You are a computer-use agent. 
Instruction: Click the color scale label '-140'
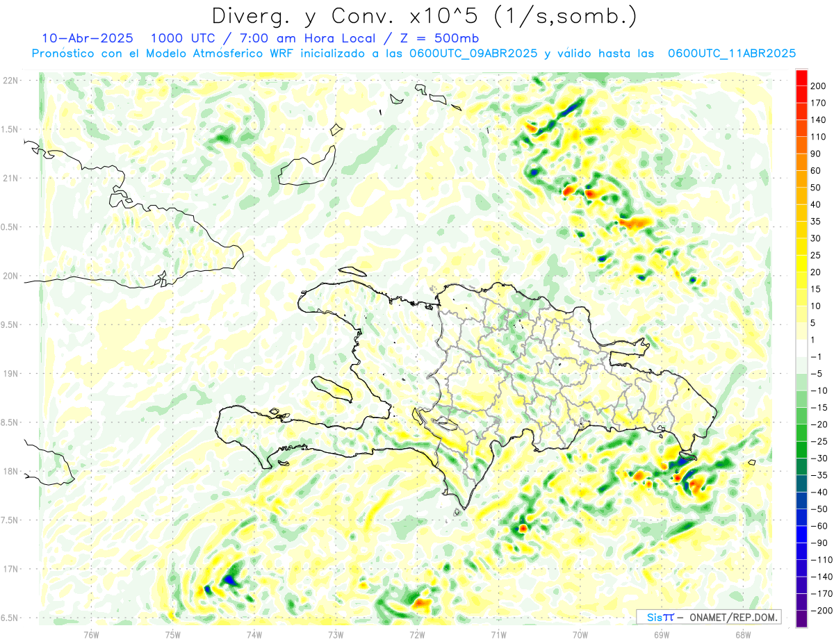tap(820, 577)
